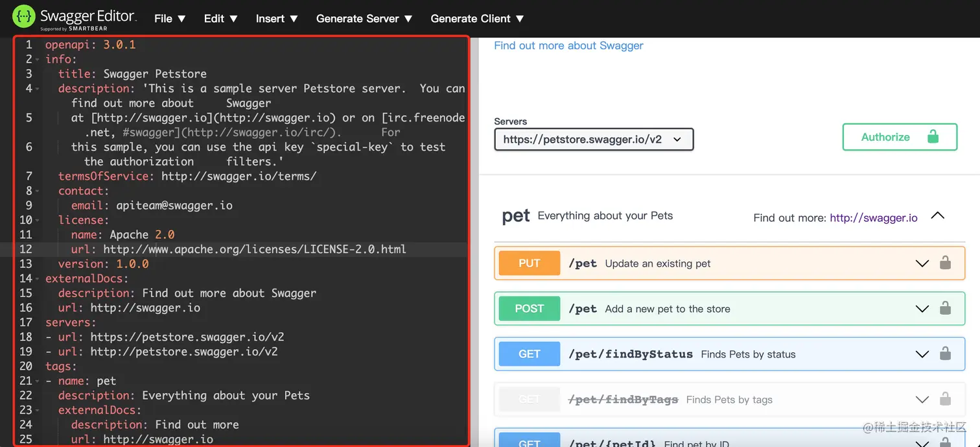Open the Insert menu
This screenshot has height=447, width=980.
[277, 19]
